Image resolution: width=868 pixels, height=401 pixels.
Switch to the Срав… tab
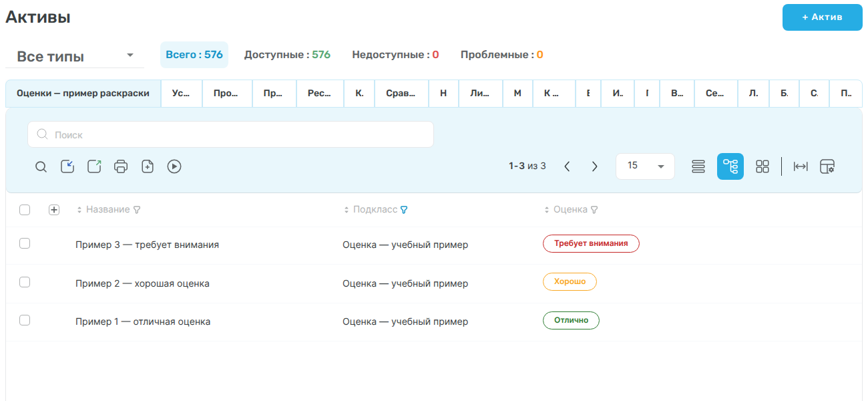click(x=401, y=94)
